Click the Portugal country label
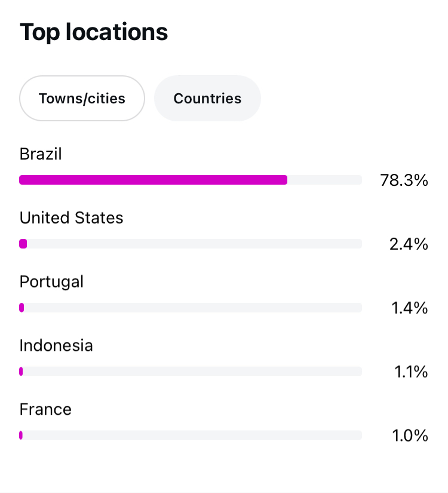Viewport: 448px width, 493px height. click(x=51, y=281)
